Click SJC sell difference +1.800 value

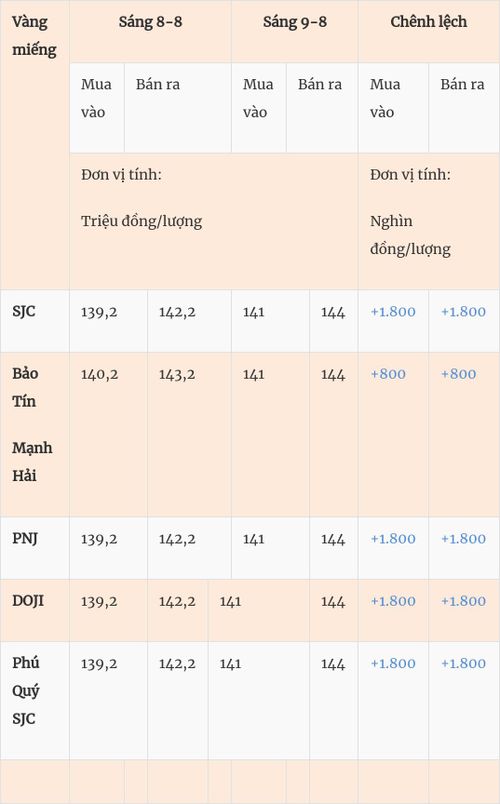coord(463,312)
